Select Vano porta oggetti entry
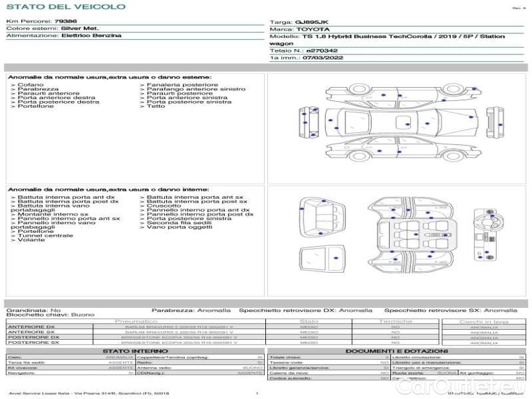This screenshot has width=532, height=399. coord(180,227)
